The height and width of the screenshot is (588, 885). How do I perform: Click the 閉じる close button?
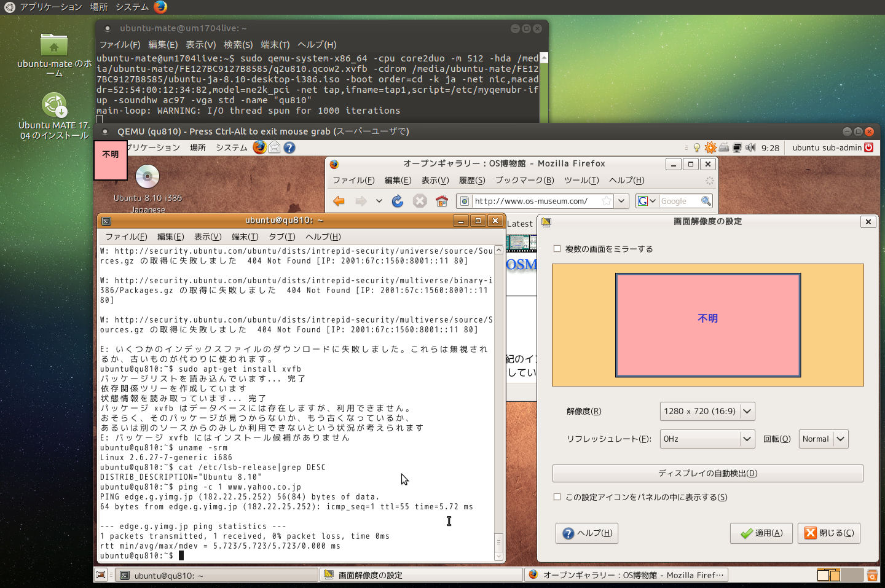point(829,533)
